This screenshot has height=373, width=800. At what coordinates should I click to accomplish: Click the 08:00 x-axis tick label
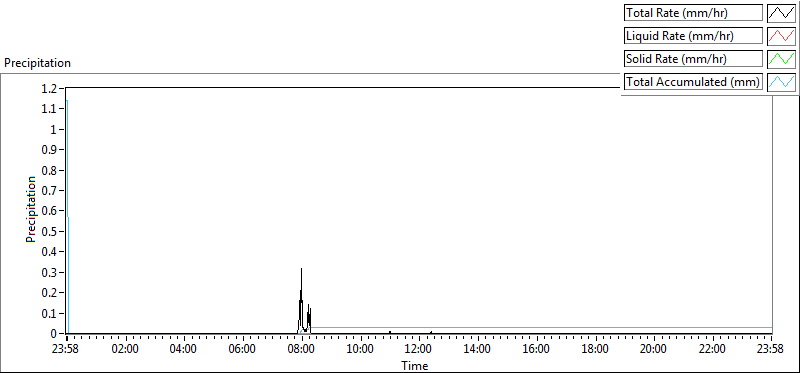302,349
